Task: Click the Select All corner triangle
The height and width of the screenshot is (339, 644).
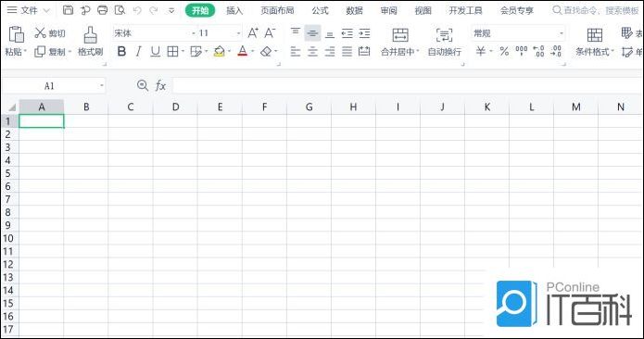Action: pyautogui.click(x=11, y=107)
